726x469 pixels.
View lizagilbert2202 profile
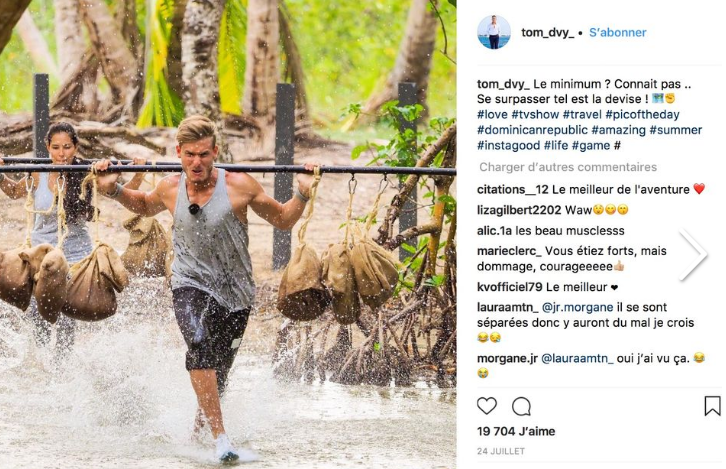coord(519,210)
